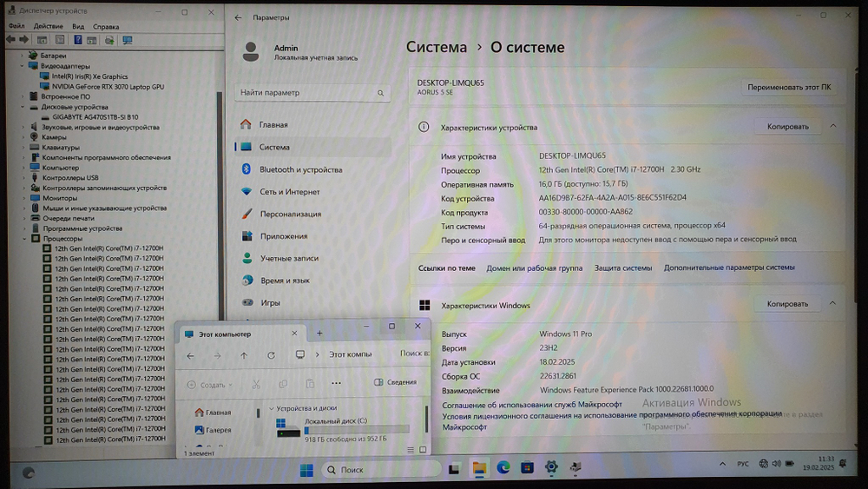The image size is (868, 489).
Task: Open Галерея in Explorer sidebar
Action: pos(214,430)
